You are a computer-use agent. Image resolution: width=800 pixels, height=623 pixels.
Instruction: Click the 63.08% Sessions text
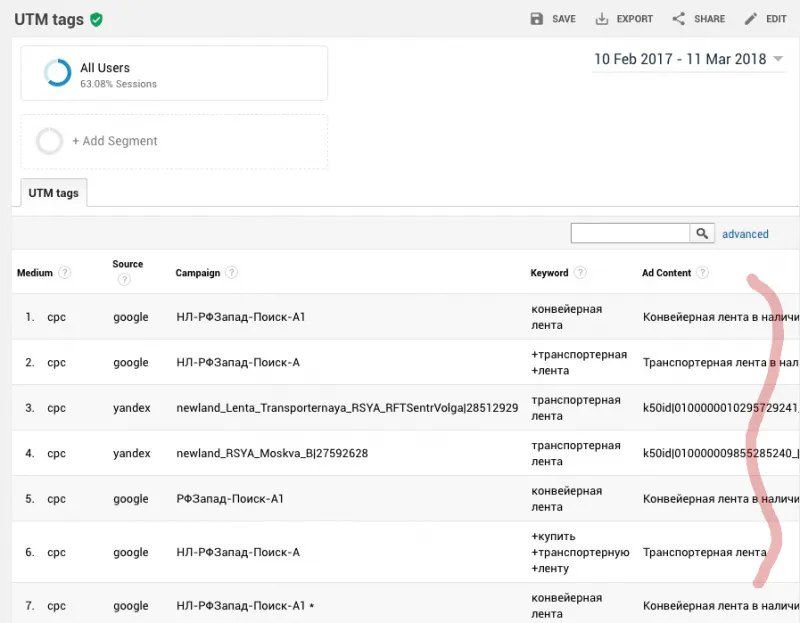118,84
